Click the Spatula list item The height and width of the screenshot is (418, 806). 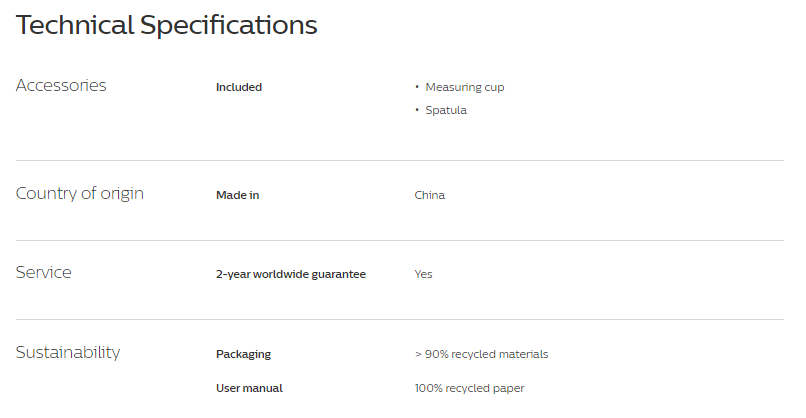coord(446,110)
